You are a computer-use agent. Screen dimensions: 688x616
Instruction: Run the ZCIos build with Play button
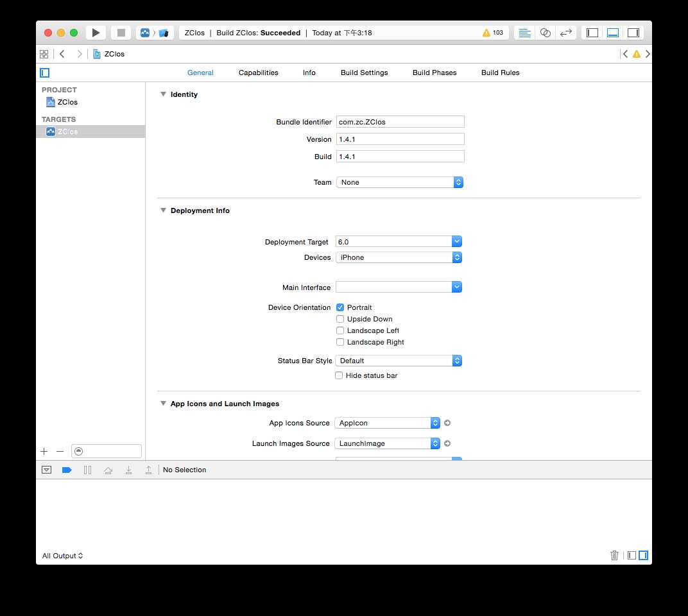[x=96, y=33]
